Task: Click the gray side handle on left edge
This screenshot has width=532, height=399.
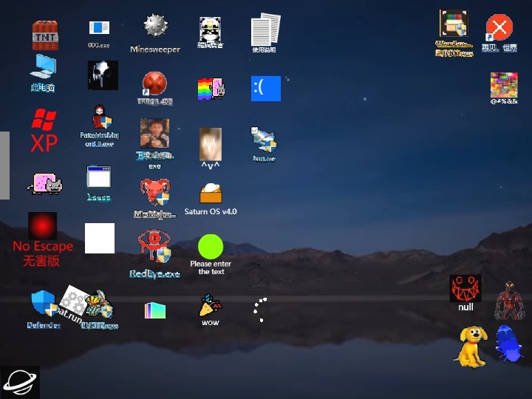Action: [4, 166]
